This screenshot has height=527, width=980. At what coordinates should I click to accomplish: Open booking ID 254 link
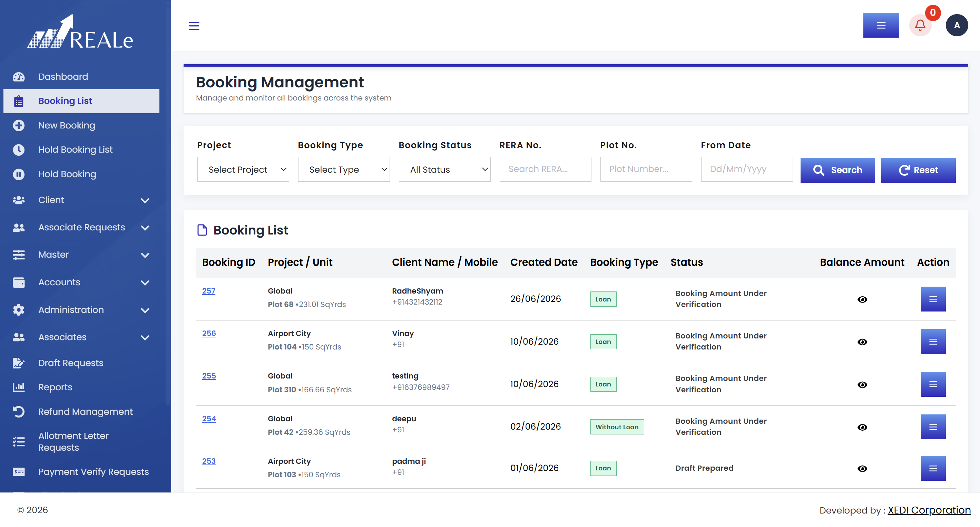209,419
